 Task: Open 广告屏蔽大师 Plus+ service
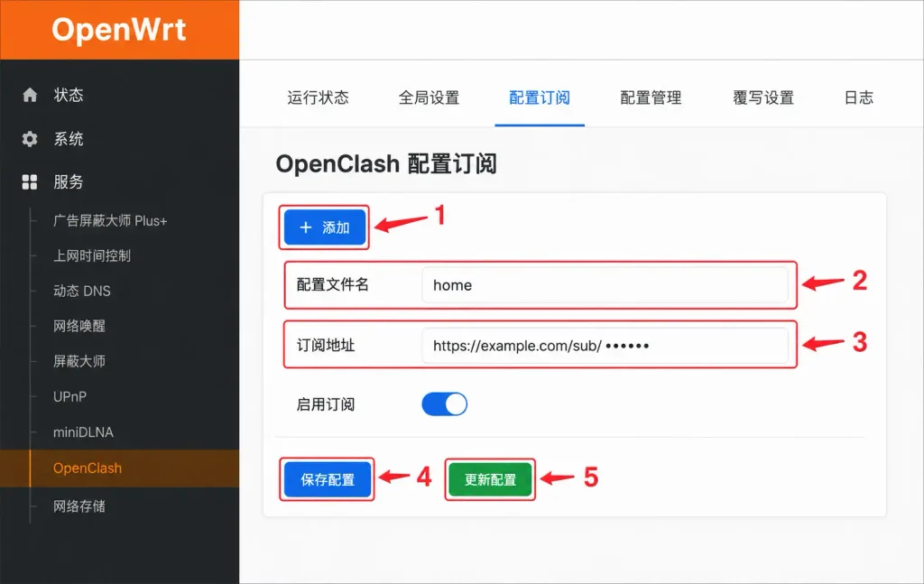[x=110, y=221]
